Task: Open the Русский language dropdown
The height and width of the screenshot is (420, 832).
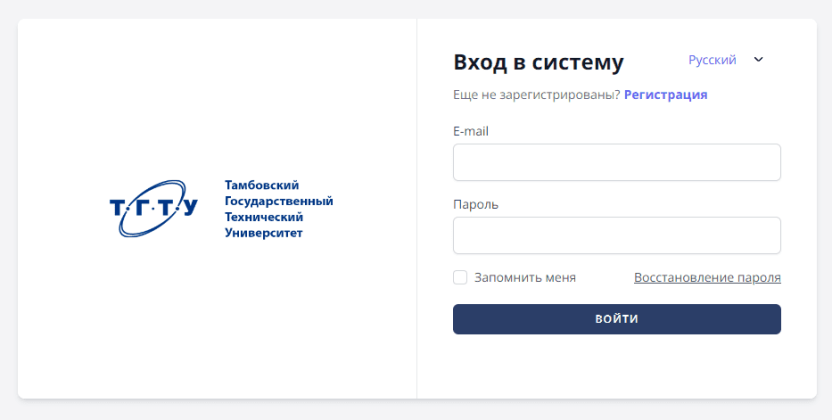Action: coord(712,60)
